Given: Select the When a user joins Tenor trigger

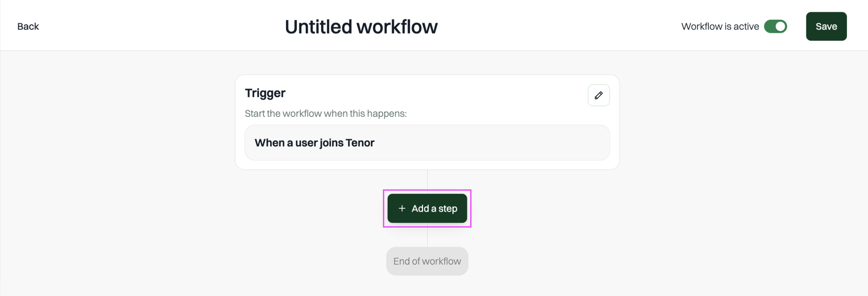Looking at the screenshot, I should (x=427, y=143).
